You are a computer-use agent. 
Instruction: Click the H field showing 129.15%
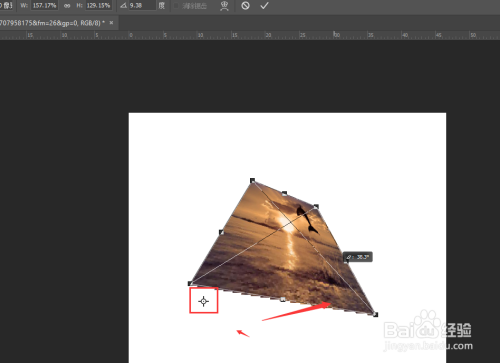coord(99,6)
